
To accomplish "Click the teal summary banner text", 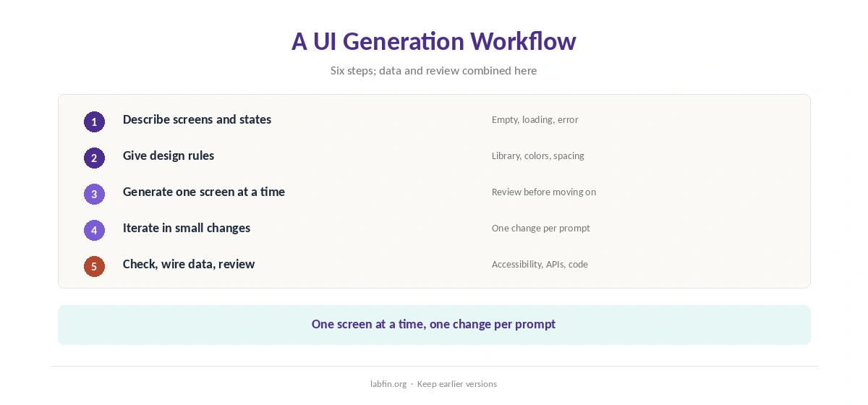I will pos(434,324).
